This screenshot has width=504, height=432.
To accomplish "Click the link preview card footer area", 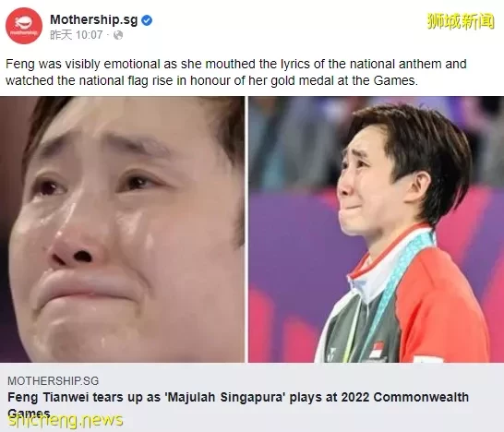I will [252, 397].
